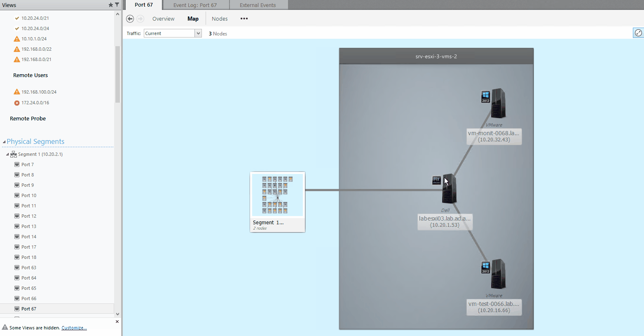
Task: Click the map fit-to-view icon top right
Action: coord(638,33)
